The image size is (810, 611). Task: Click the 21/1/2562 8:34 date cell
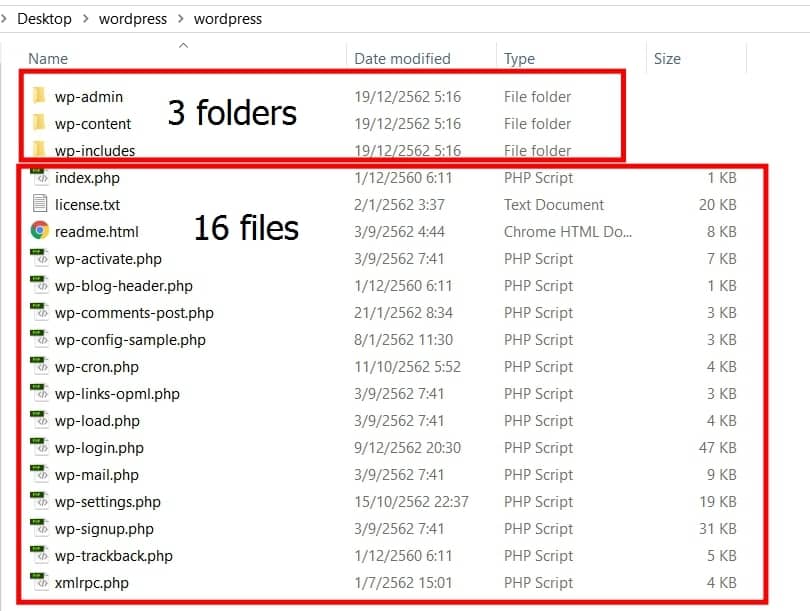pos(403,312)
